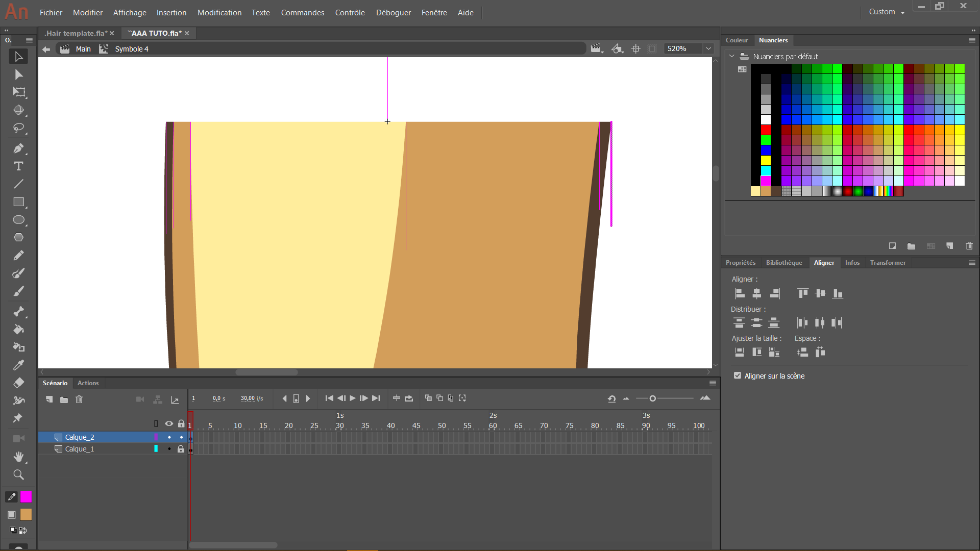Select the Eyedropper tool
This screenshot has height=551, width=980.
[x=18, y=365]
